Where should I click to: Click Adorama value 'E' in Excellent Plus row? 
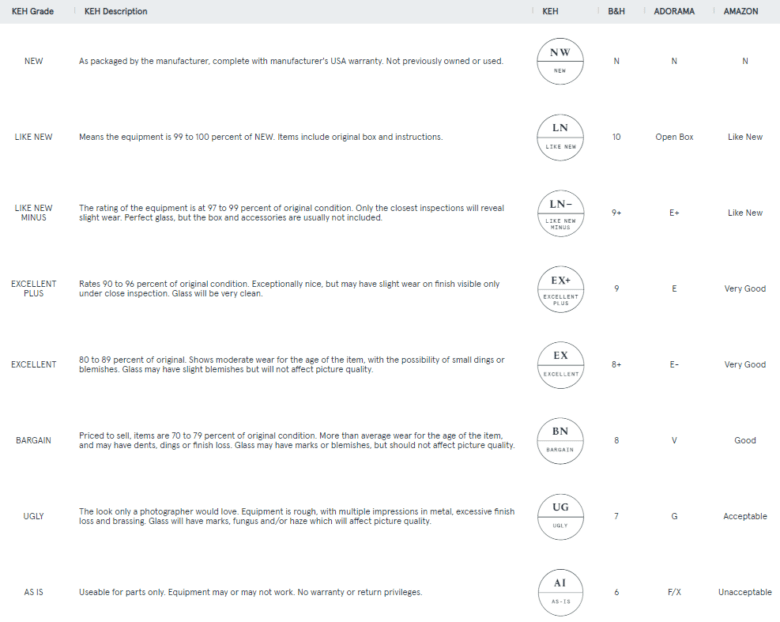pos(674,289)
